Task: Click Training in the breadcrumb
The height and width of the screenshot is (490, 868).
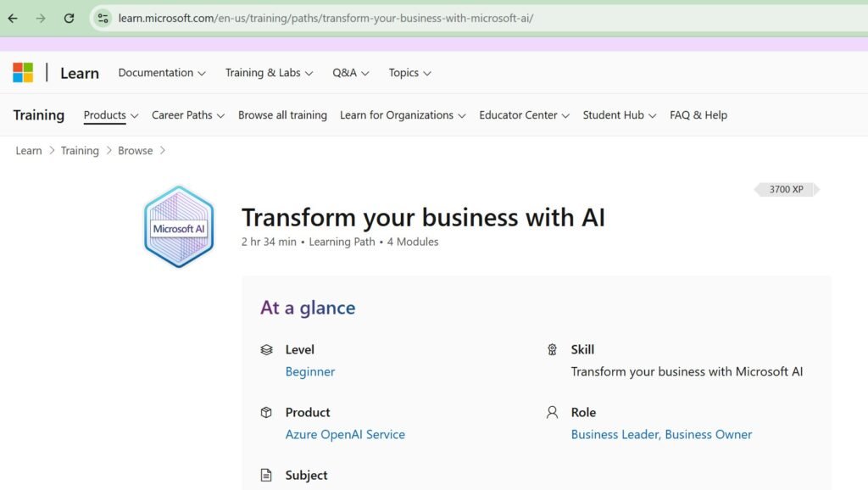Action: click(x=80, y=151)
